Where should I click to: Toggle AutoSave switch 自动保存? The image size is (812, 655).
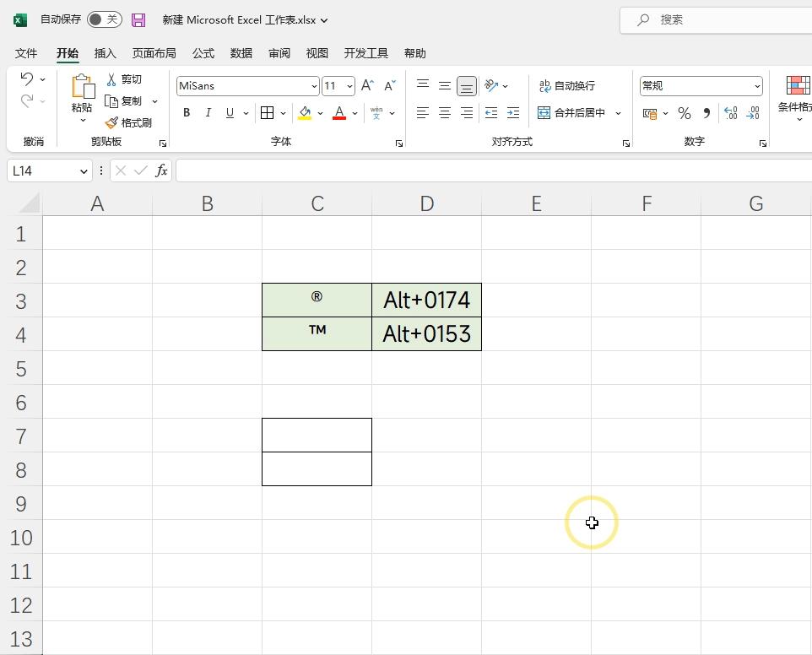(x=105, y=19)
